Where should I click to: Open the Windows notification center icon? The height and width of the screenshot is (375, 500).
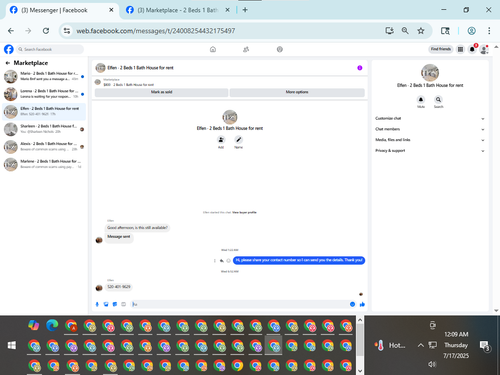(x=484, y=346)
